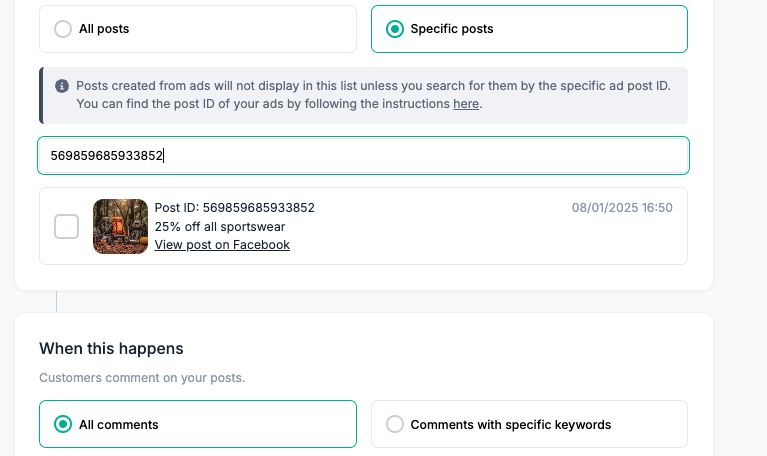Click the sportswear post thumbnail image
Image resolution: width=767 pixels, height=456 pixels.
tap(120, 226)
